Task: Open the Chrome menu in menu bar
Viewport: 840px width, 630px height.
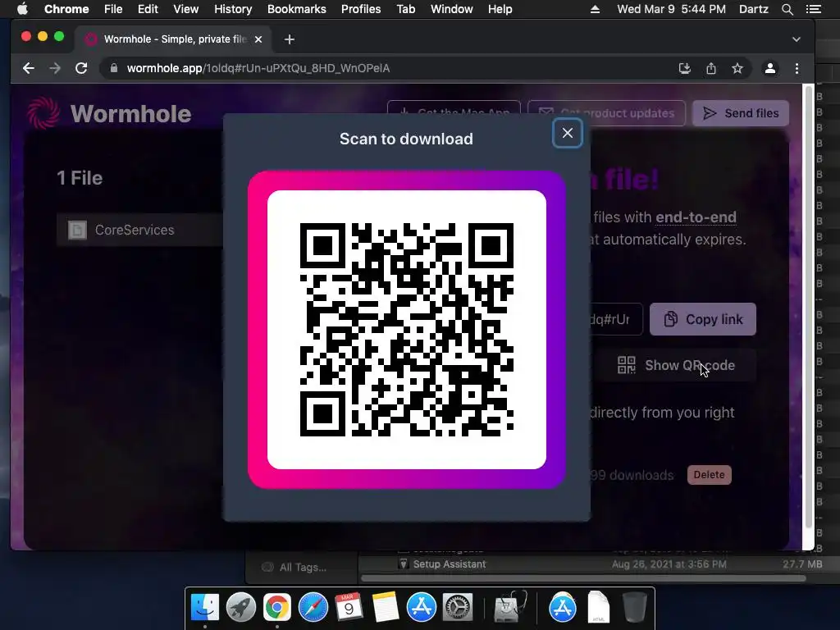Action: click(x=66, y=9)
